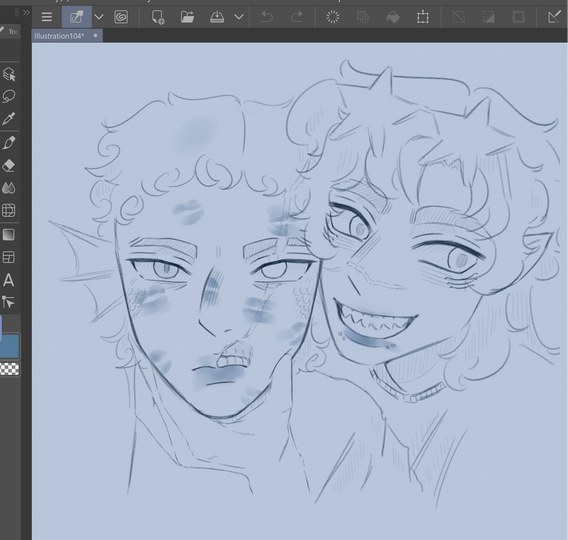Select the Eyedropper tool

(9, 118)
